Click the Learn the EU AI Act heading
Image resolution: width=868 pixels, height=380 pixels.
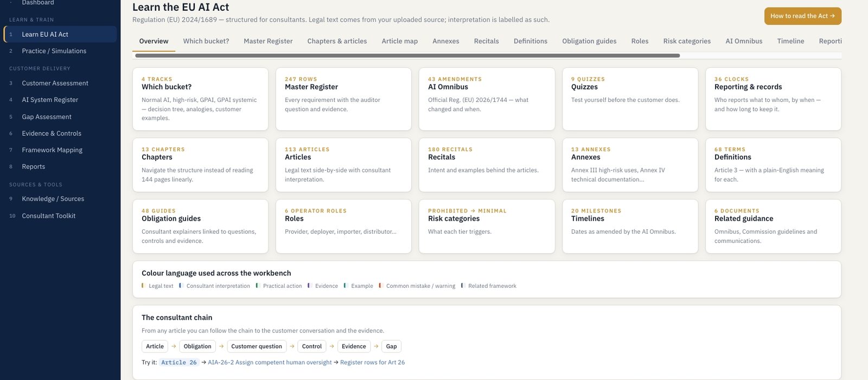tap(181, 7)
